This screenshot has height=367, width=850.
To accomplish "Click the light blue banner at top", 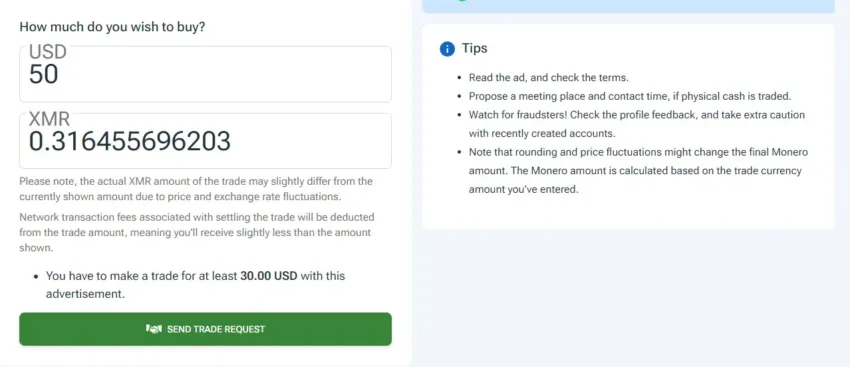I will point(628,6).
